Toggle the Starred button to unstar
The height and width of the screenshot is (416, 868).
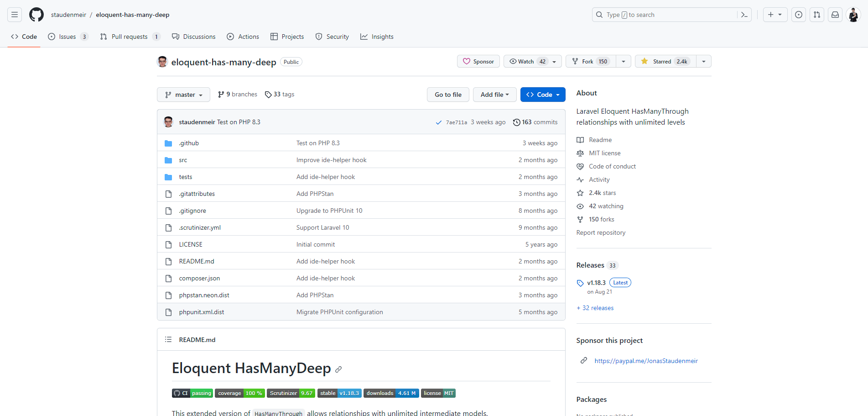click(x=665, y=61)
